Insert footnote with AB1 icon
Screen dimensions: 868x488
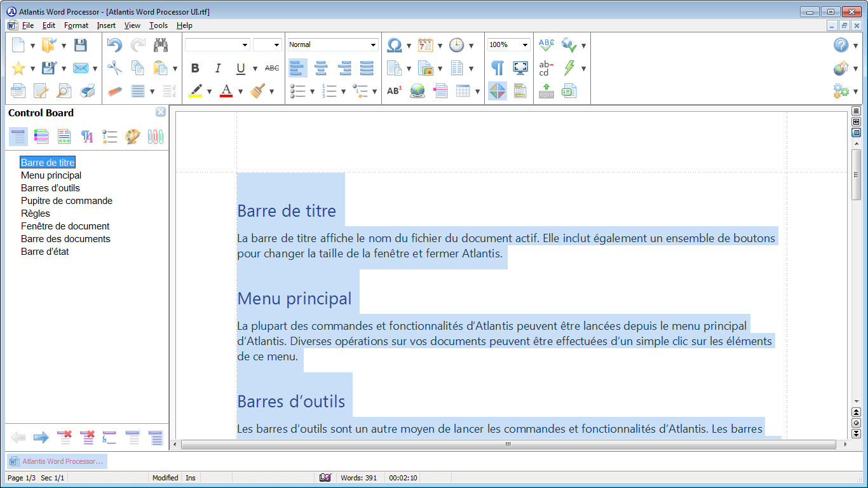tap(395, 91)
